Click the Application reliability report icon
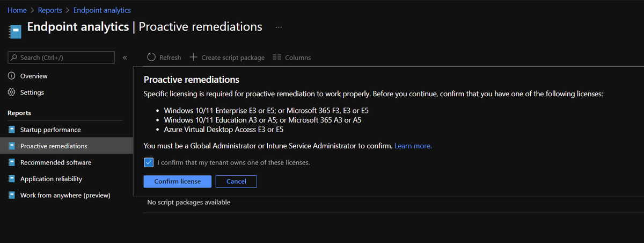The width and height of the screenshot is (644, 243). tap(11, 178)
